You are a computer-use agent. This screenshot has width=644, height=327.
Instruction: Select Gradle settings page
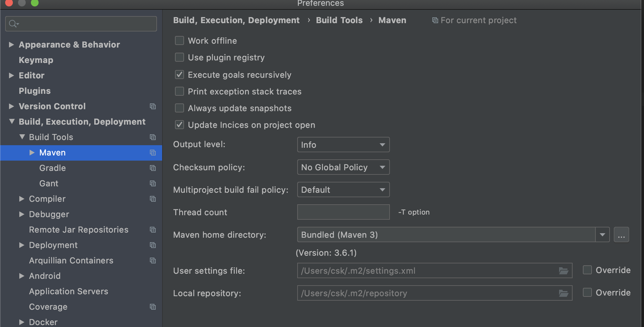[52, 168]
